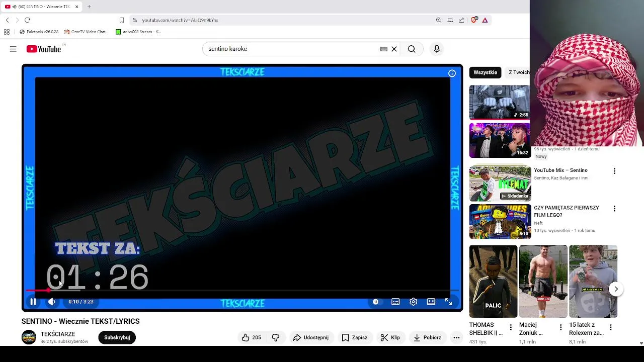Open a new browser tab
This screenshot has width=644, height=362.
coord(89,7)
